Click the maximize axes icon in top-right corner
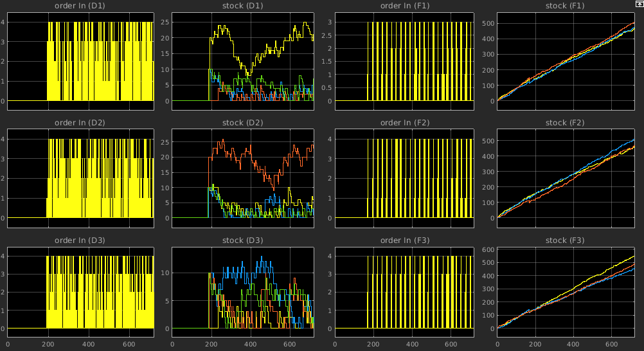Image resolution: width=644 pixels, height=351 pixels. [638, 4]
